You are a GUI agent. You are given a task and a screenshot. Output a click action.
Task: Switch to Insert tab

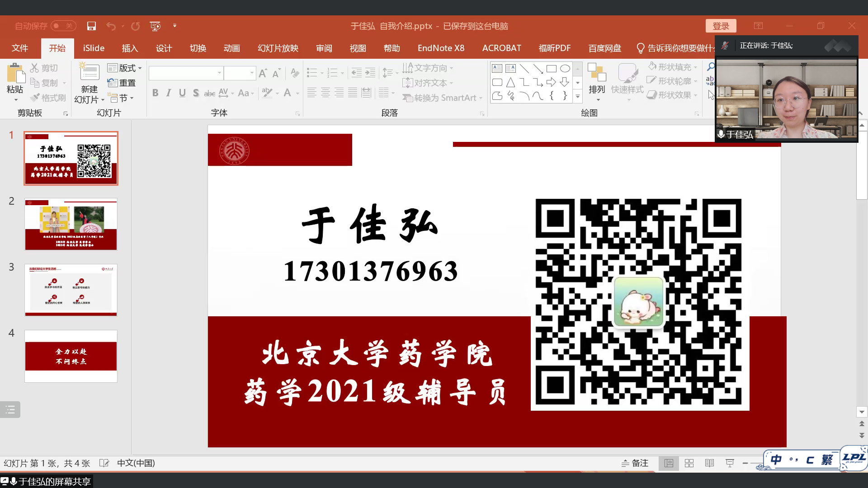click(x=130, y=48)
